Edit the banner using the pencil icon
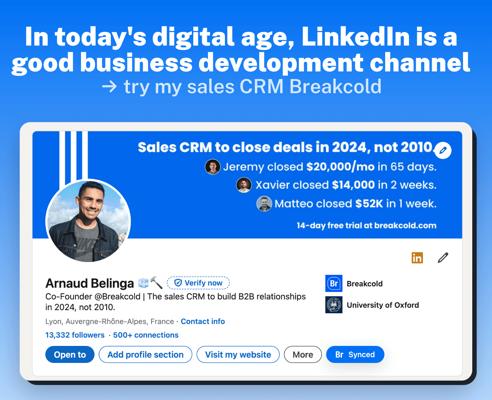 pyautogui.click(x=443, y=150)
